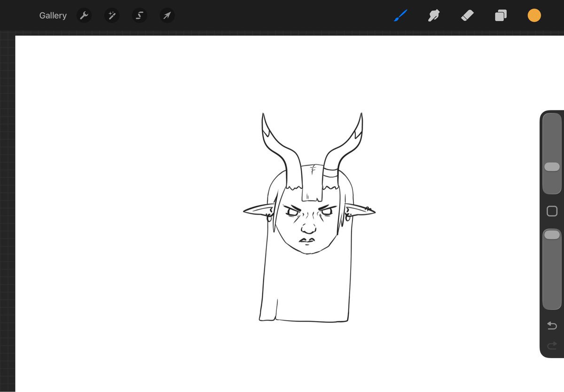
Task: Open the Layers panel
Action: (x=501, y=16)
